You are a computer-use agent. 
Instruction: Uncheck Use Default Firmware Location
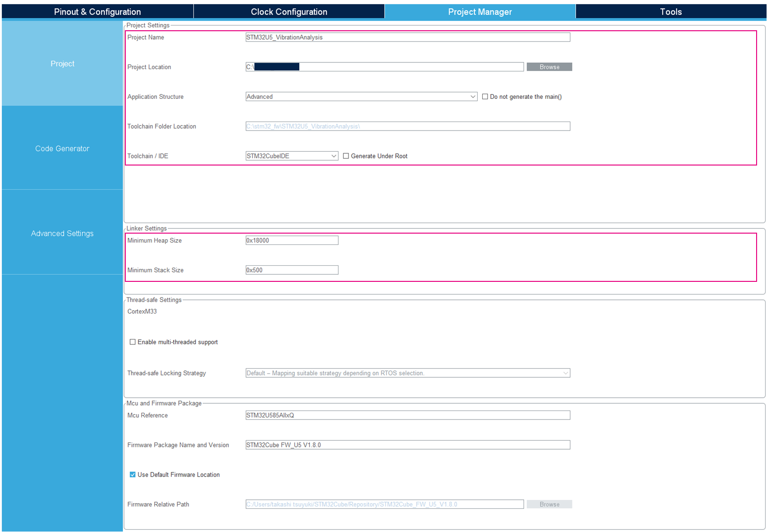[133, 475]
